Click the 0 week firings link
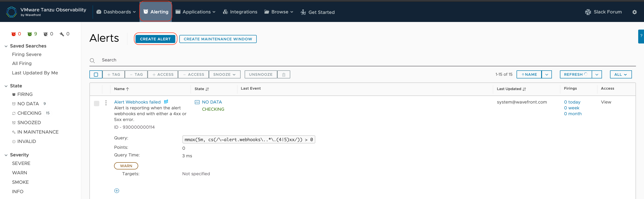The width and height of the screenshot is (644, 199). coord(572,108)
